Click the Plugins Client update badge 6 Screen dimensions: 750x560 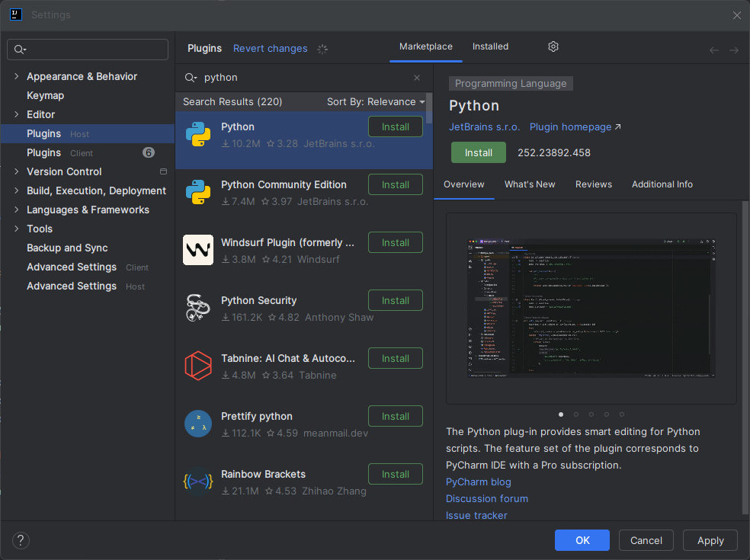149,152
